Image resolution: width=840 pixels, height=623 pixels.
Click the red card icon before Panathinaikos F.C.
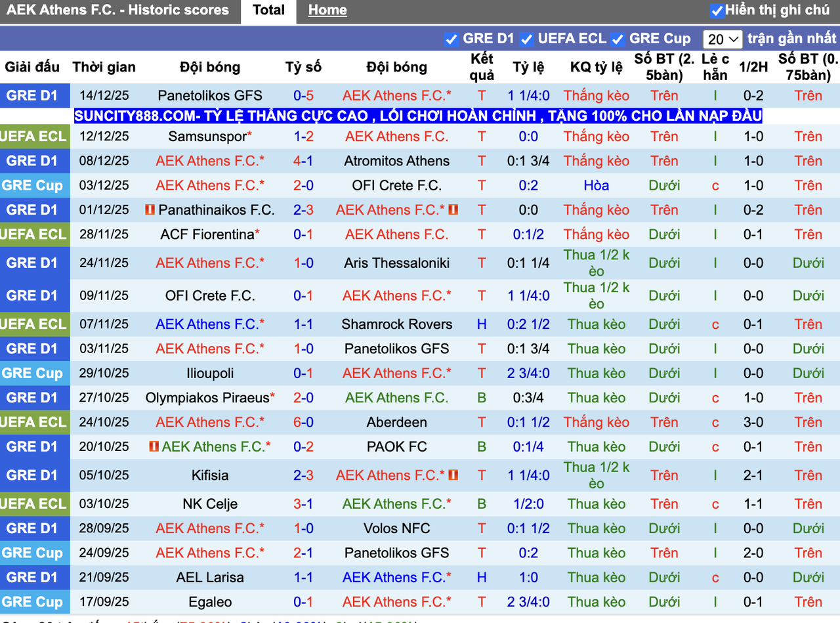[x=150, y=210]
